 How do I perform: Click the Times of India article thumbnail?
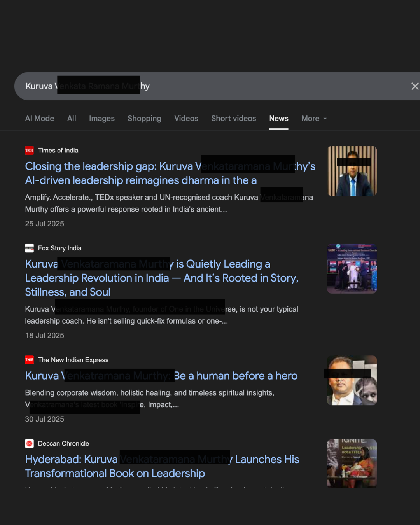tap(352, 171)
